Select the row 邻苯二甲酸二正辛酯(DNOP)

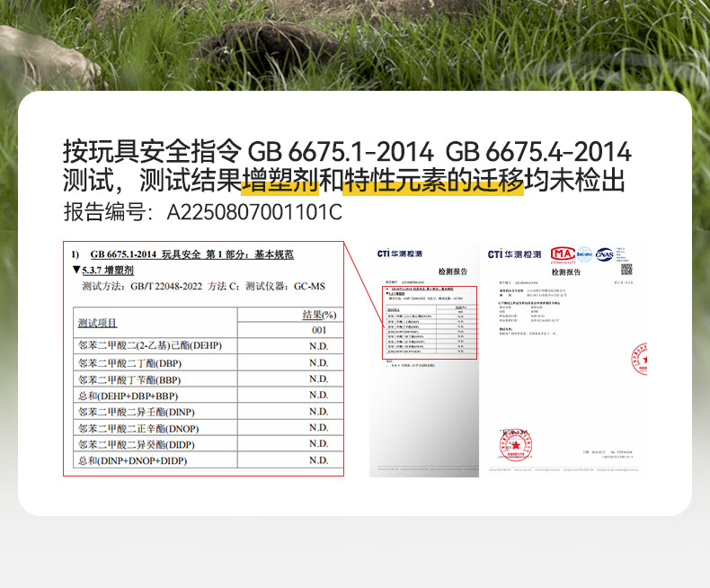coord(209,428)
